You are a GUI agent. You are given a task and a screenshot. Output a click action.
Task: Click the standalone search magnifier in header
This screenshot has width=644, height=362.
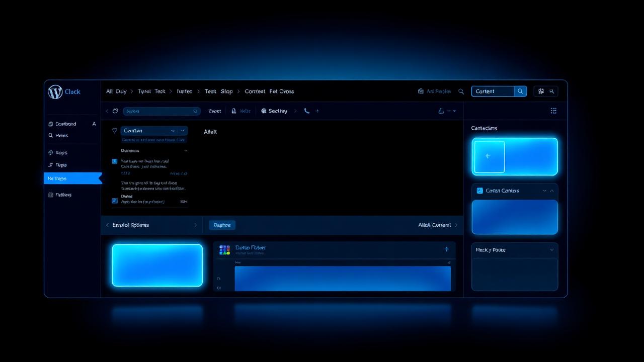461,92
